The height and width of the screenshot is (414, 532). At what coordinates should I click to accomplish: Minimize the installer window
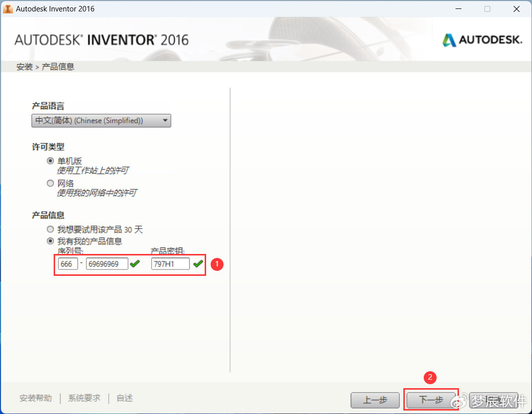(458, 9)
